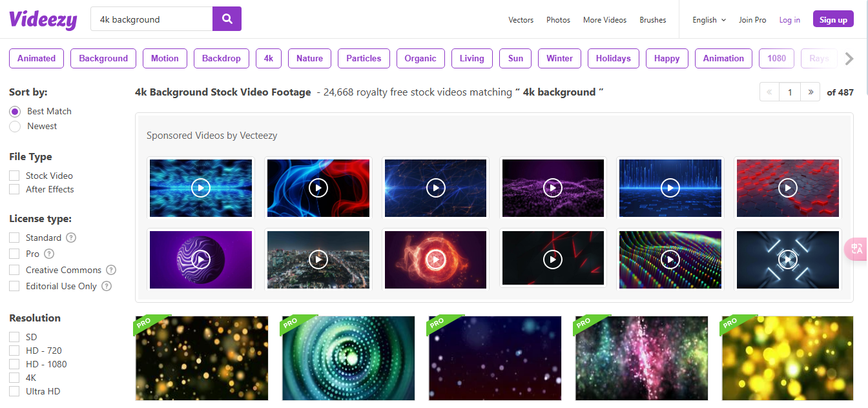Enable the Pro license filter
The width and height of the screenshot is (868, 408).
[14, 254]
